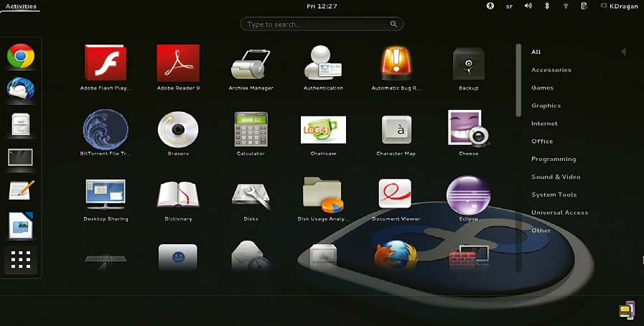The height and width of the screenshot is (326, 644).
Task: Open Google Chrome from the dash
Action: pyautogui.click(x=21, y=56)
